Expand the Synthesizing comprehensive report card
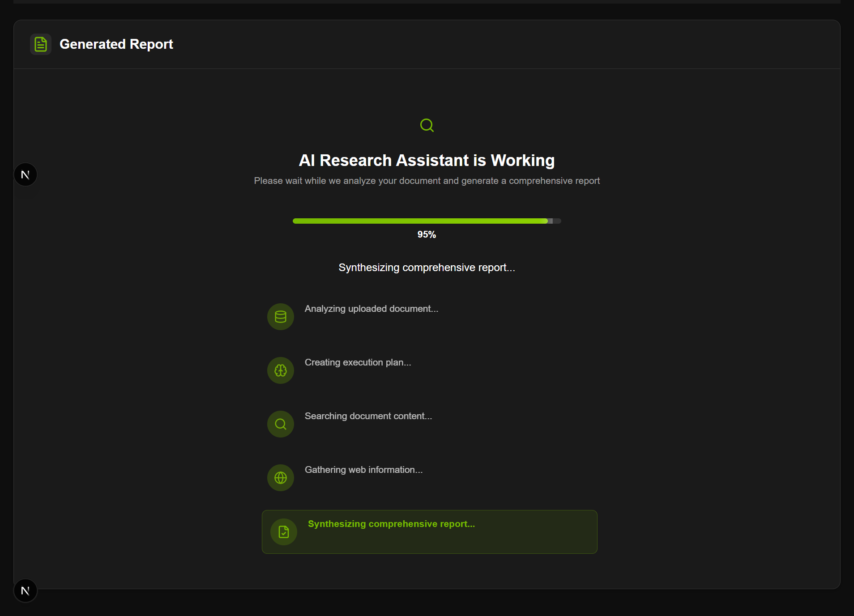Image resolution: width=854 pixels, height=616 pixels. [429, 531]
